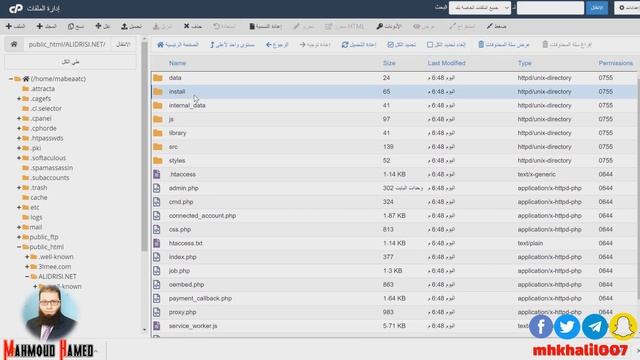This screenshot has width=640, height=360.
Task: Select the internal_data folder
Action: coord(394,105)
